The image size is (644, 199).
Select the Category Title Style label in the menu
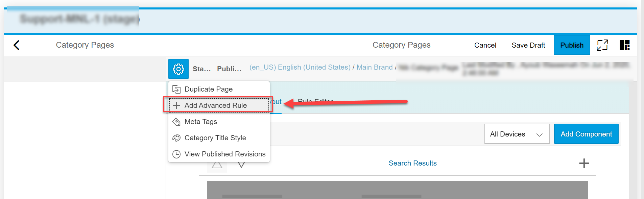click(x=215, y=138)
